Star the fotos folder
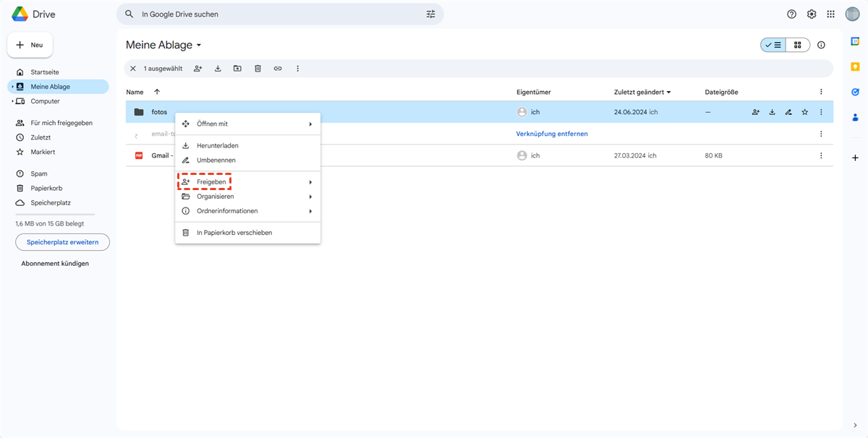868x438 pixels. tap(804, 112)
